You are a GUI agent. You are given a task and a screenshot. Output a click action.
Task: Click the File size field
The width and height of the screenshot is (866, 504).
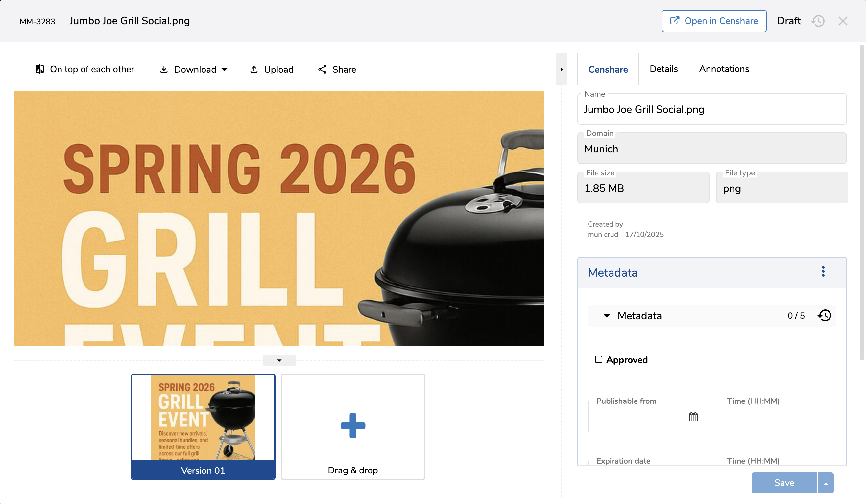[x=643, y=188]
